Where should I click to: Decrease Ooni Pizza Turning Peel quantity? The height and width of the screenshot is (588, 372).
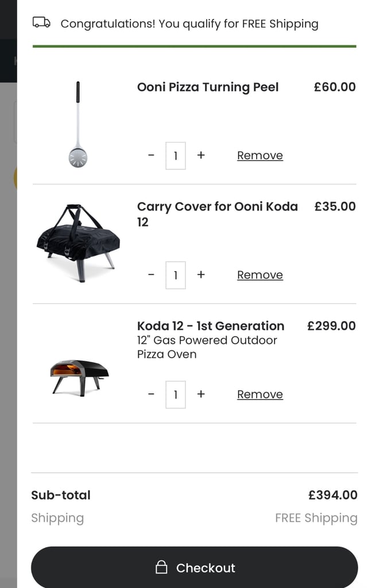(151, 155)
